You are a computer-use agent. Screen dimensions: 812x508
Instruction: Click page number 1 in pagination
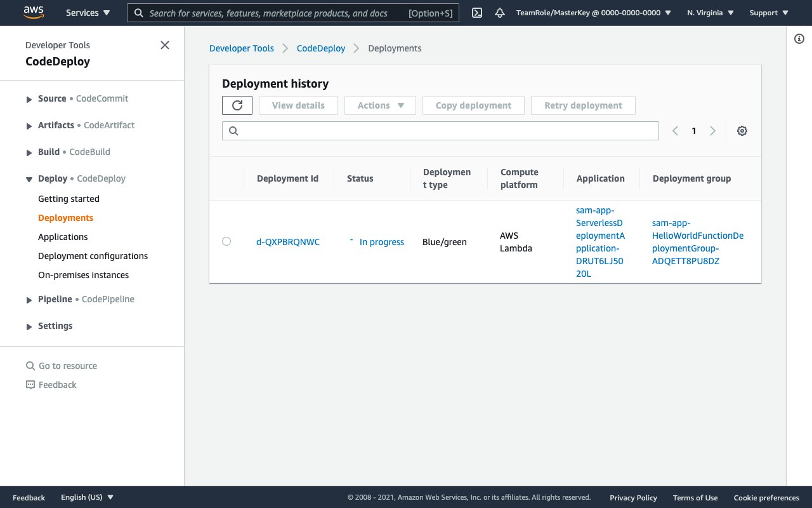pos(694,131)
